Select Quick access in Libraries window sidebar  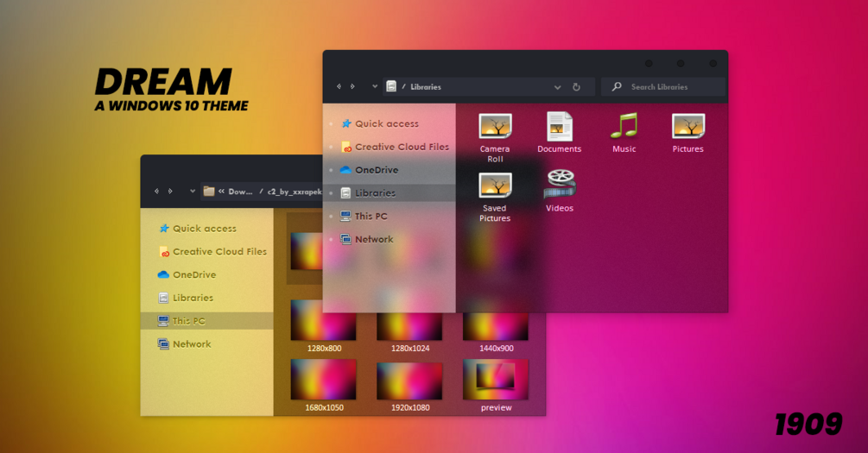click(390, 123)
